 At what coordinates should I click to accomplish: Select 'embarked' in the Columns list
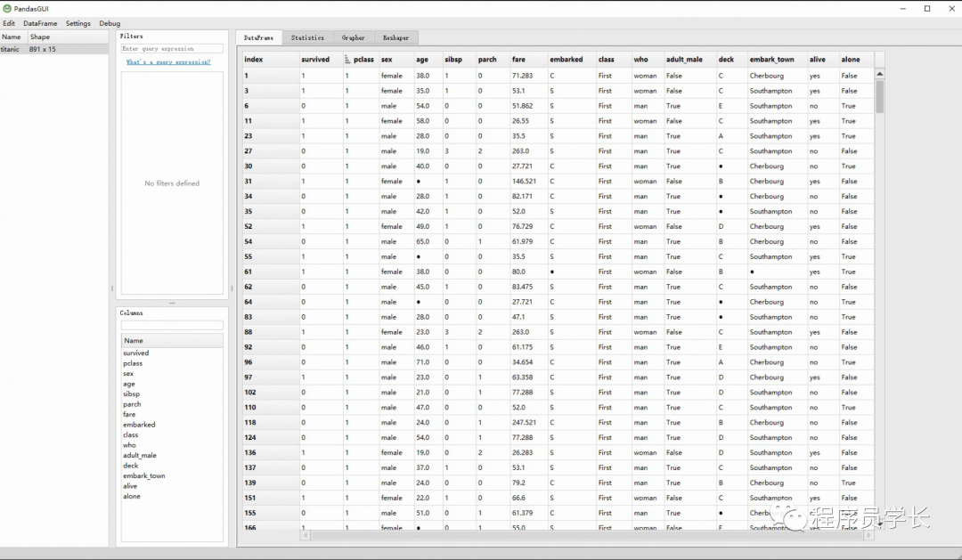(139, 425)
